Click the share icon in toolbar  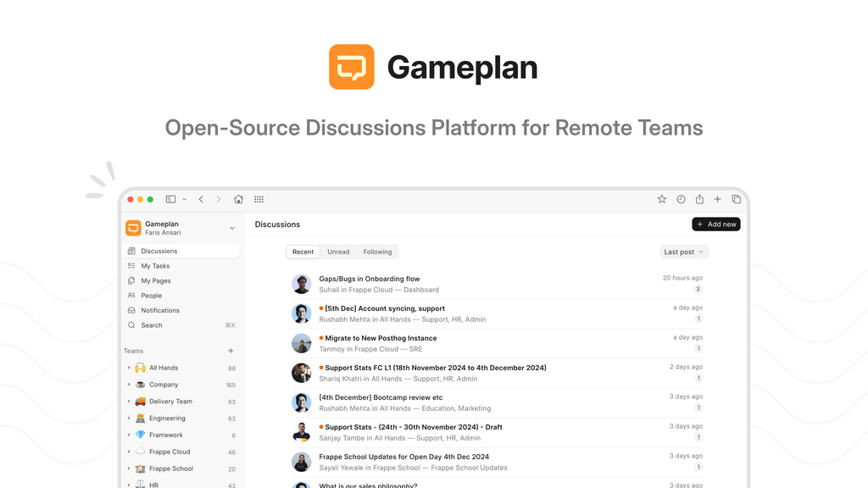tap(699, 199)
